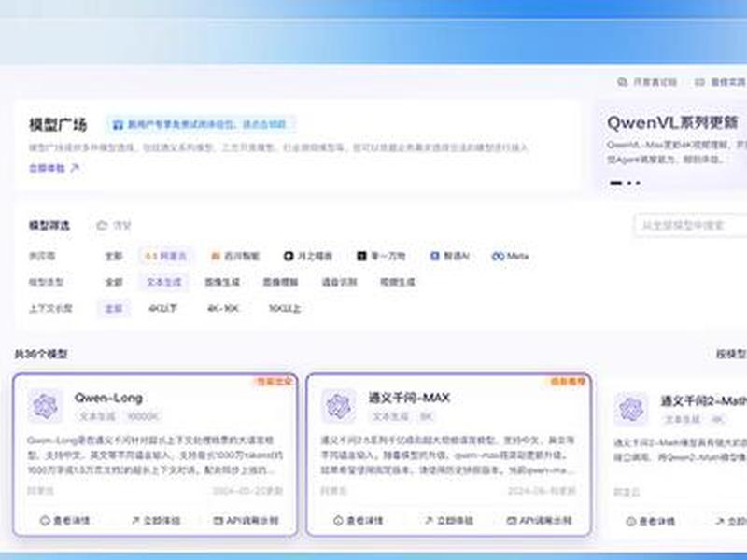This screenshot has width=747, height=560.
Task: Open API调用示例 on the Qwen-Long card
Action: [246, 521]
